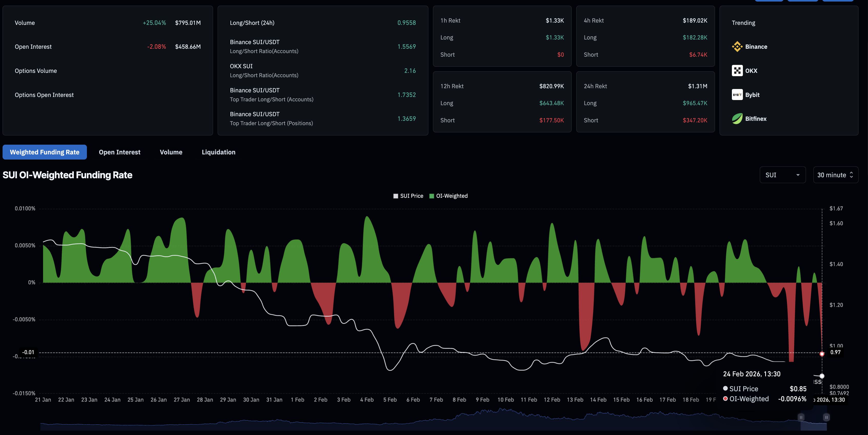The image size is (868, 435).
Task: Click the right range slider pause handle
Action: tap(826, 418)
